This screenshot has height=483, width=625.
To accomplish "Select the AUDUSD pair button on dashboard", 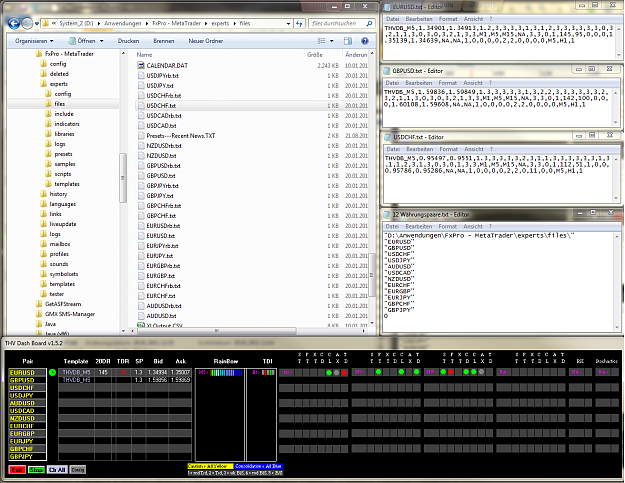I will pos(28,403).
